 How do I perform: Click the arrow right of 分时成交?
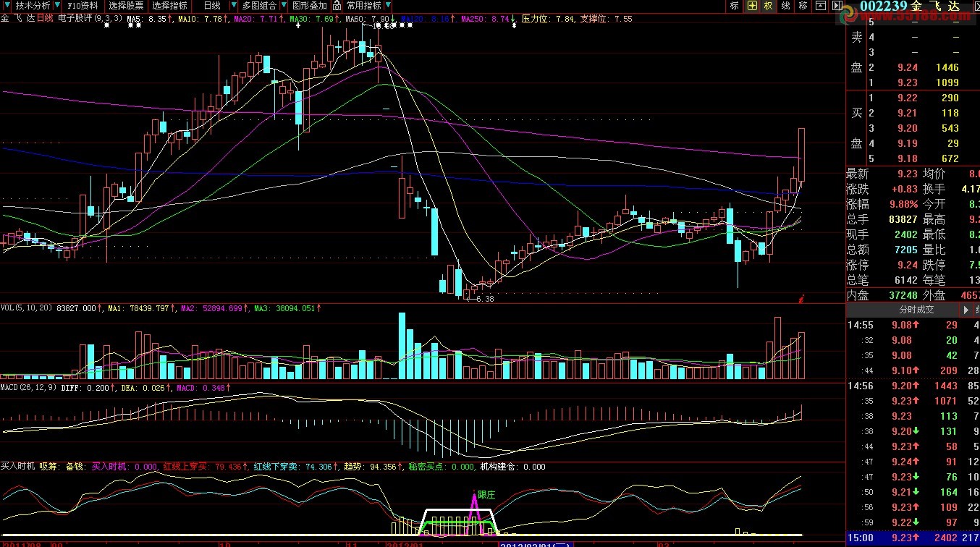coord(966,309)
